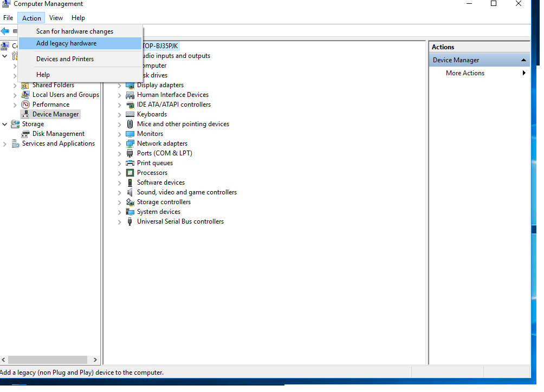Open the More Actions submenu arrow
Screen dimensions: 544x392
(x=524, y=73)
